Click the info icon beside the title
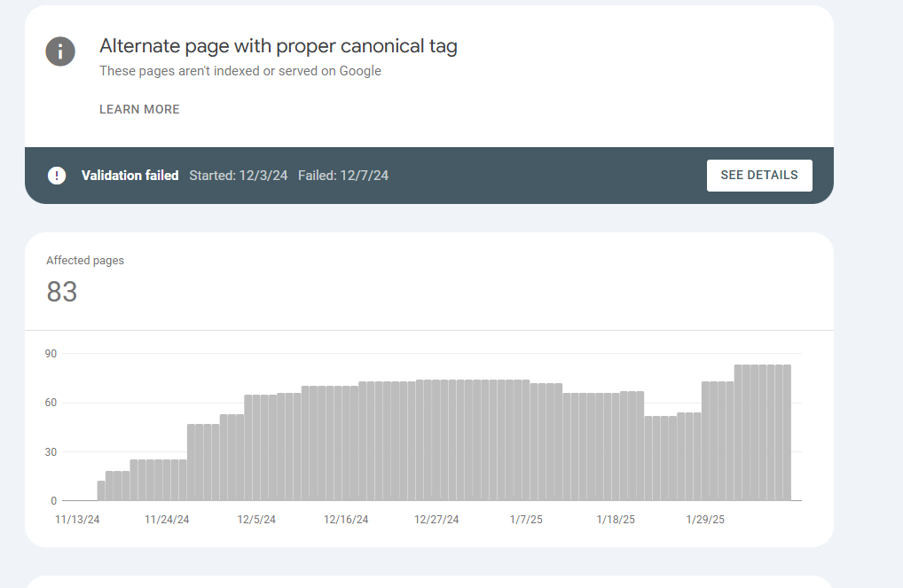Viewport: 903px width, 588px height. click(x=60, y=51)
